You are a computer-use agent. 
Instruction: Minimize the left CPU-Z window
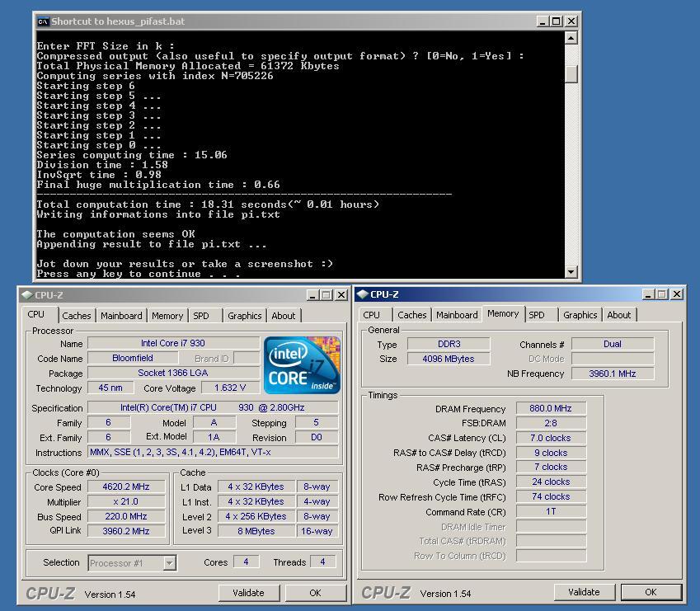pyautogui.click(x=312, y=295)
